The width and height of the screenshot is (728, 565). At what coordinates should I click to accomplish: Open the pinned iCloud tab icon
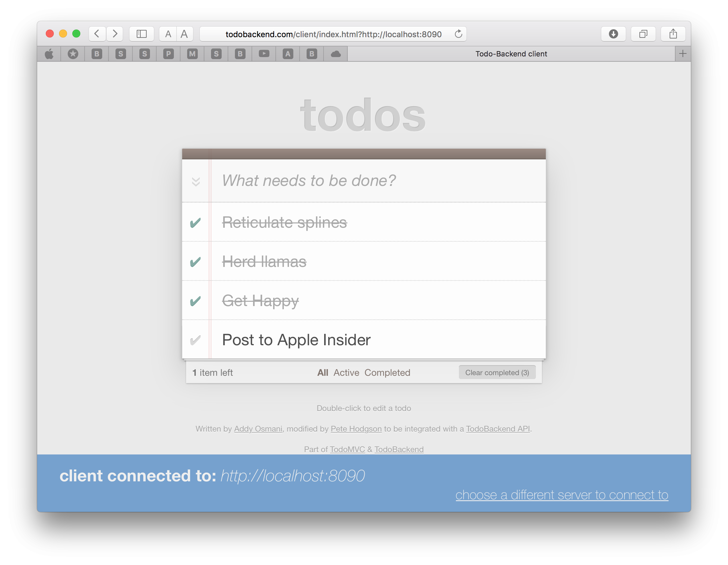336,54
